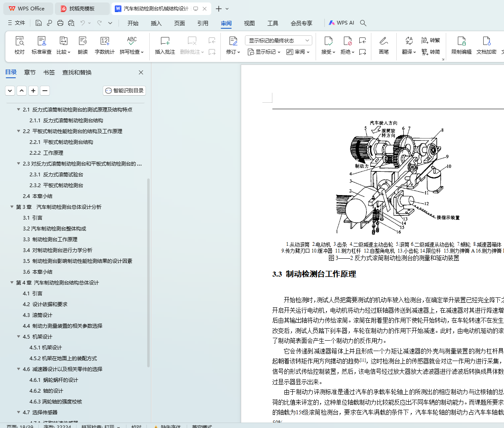Open 限制编辑 restrict editing
The image size is (504, 428).
(x=462, y=45)
